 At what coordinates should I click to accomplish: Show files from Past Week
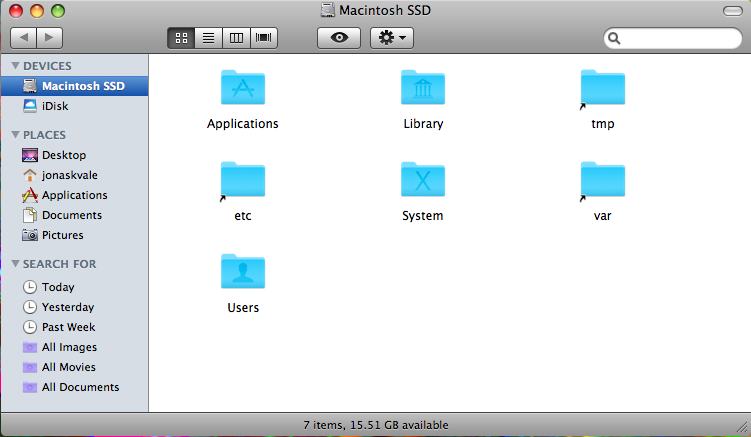coord(75,327)
